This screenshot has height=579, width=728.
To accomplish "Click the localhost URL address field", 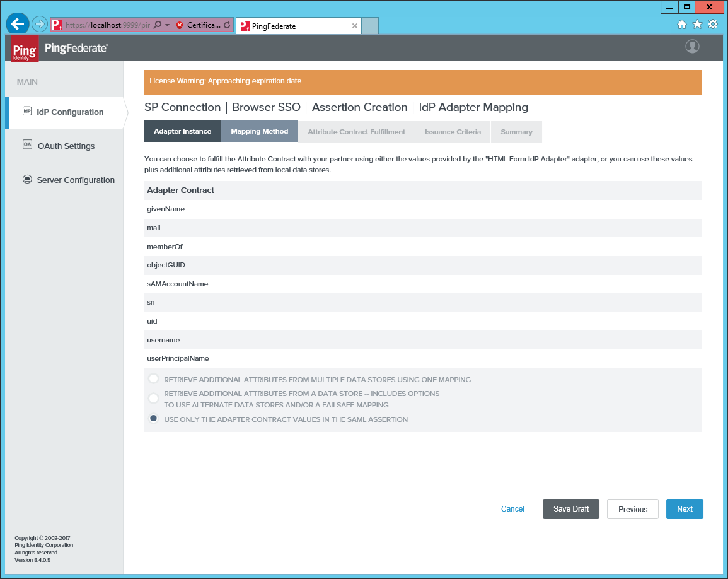I will point(108,25).
